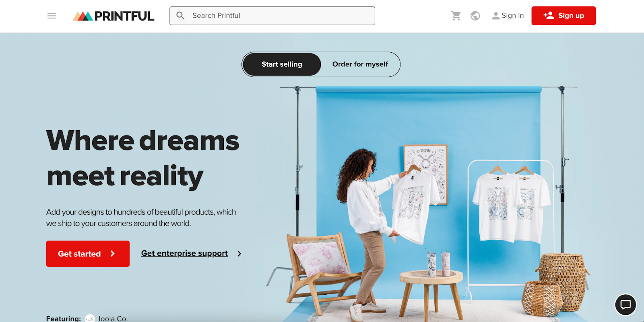The height and width of the screenshot is (322, 644).
Task: Focus the Search Printful field
Action: pyautogui.click(x=272, y=16)
